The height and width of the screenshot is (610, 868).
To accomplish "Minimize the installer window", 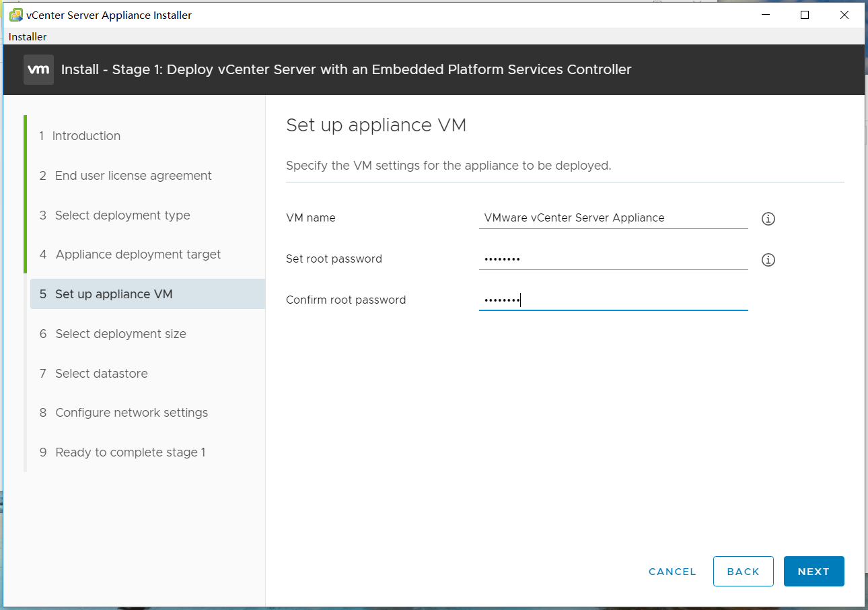I will [x=765, y=15].
